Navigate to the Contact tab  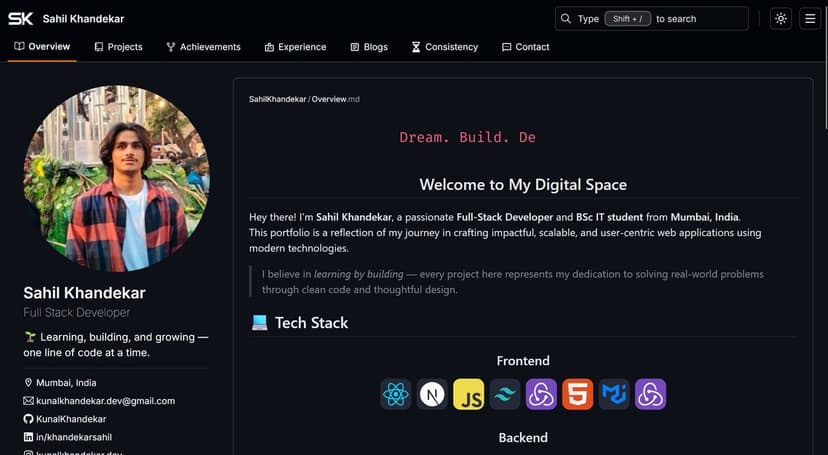[x=525, y=47]
